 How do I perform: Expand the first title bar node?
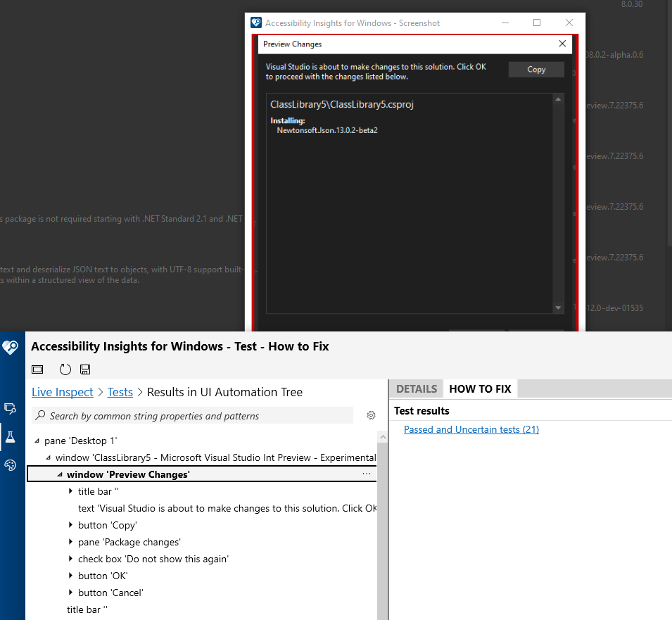point(70,491)
